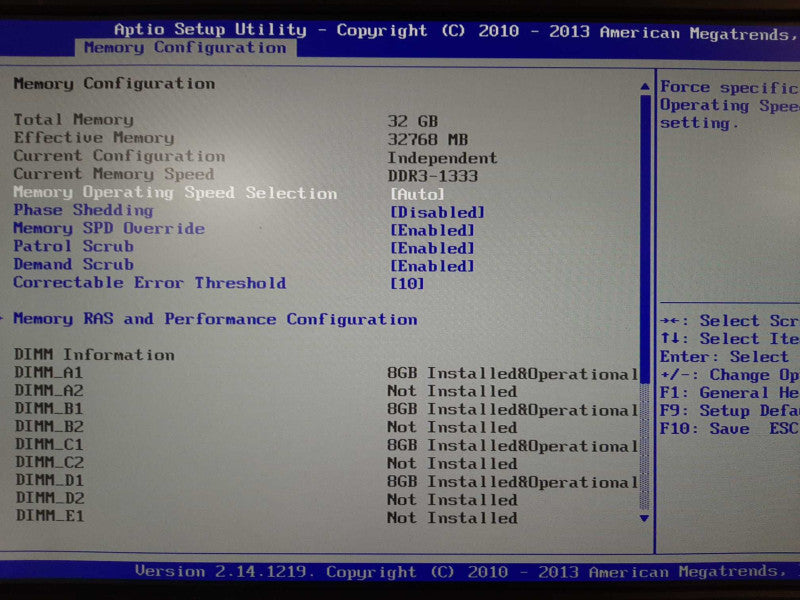Image resolution: width=800 pixels, height=600 pixels.
Task: Click the Current Memory Speed label
Action: (114, 174)
